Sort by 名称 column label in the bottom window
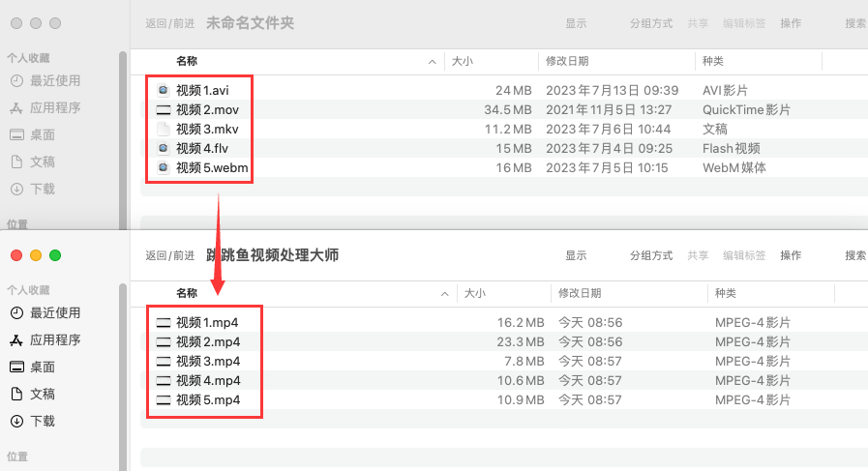 click(187, 293)
